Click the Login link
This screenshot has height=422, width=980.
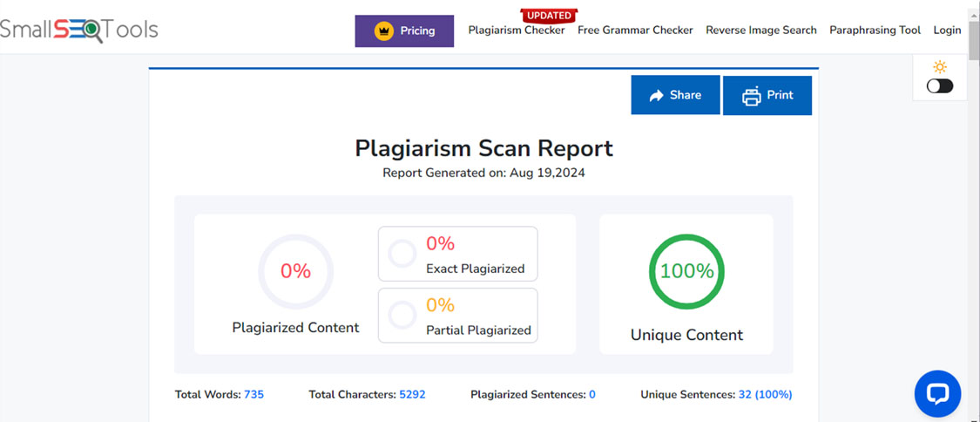(947, 31)
